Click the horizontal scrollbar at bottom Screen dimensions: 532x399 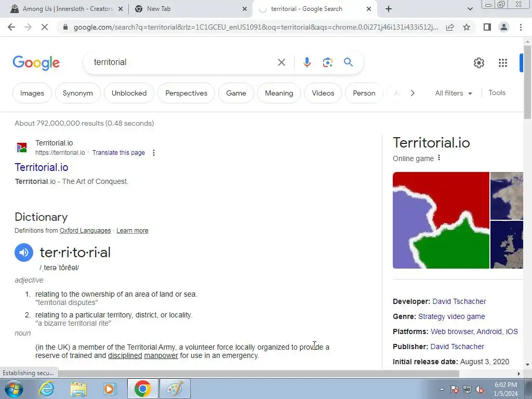coord(260,374)
